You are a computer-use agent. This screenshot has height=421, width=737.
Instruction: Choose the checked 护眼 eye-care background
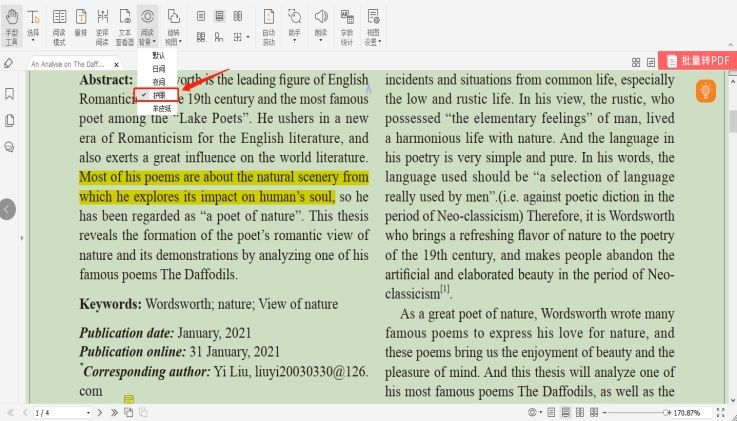coord(159,94)
